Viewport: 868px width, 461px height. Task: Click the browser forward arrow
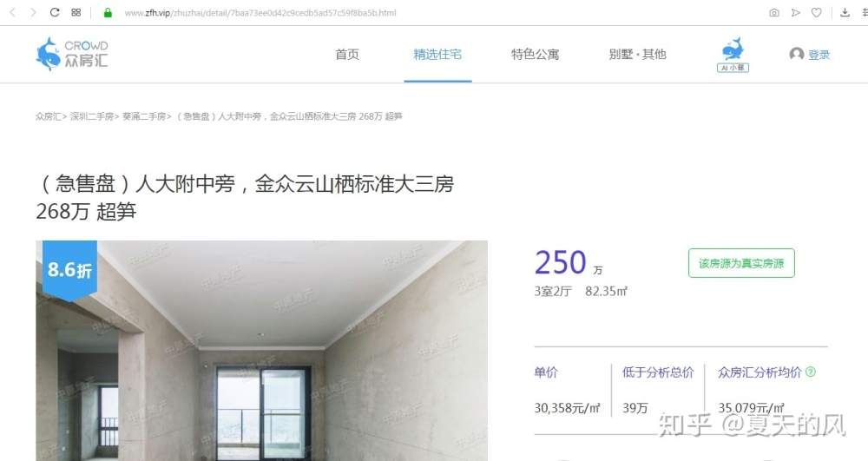coord(33,12)
